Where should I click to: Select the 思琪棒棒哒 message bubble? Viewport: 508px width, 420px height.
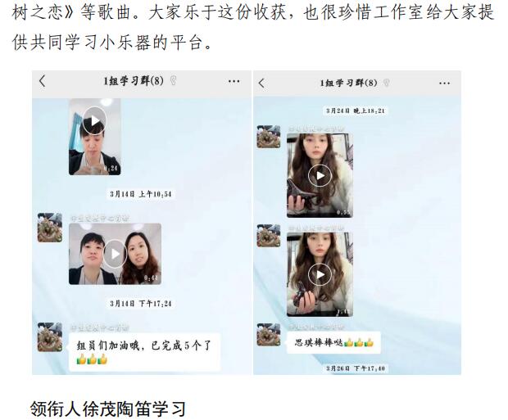tap(333, 342)
